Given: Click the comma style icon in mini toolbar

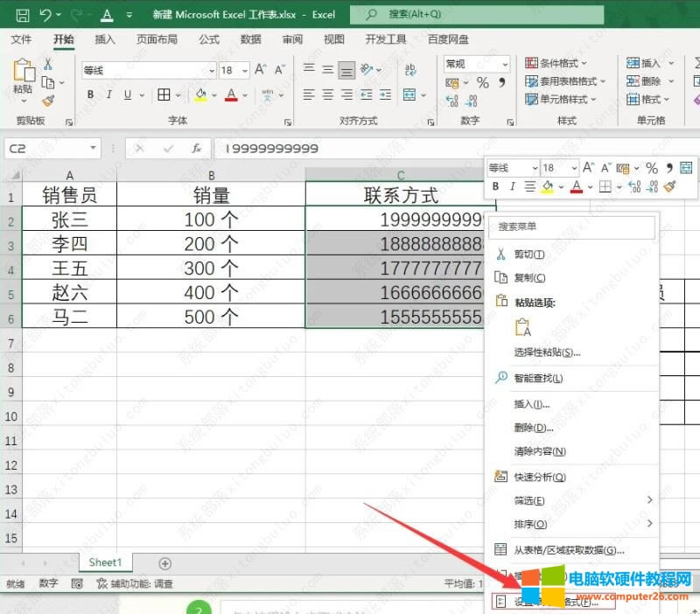Looking at the screenshot, I should (669, 168).
